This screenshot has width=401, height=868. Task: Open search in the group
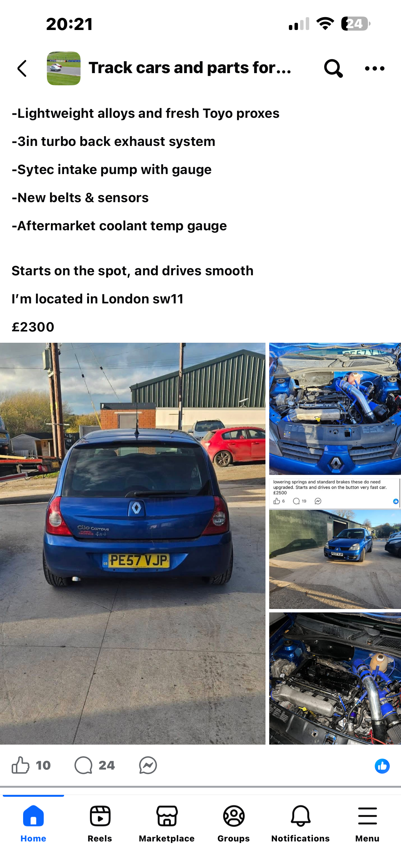tap(333, 68)
